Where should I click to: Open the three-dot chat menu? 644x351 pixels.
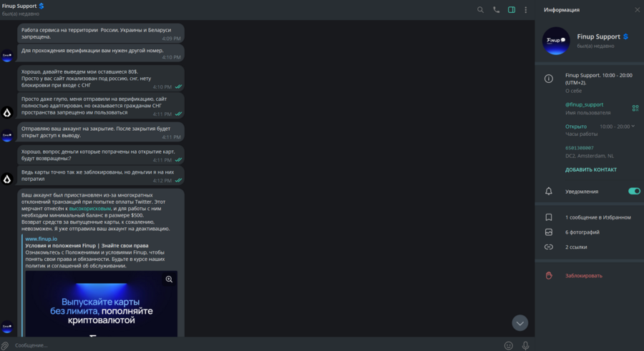[526, 10]
